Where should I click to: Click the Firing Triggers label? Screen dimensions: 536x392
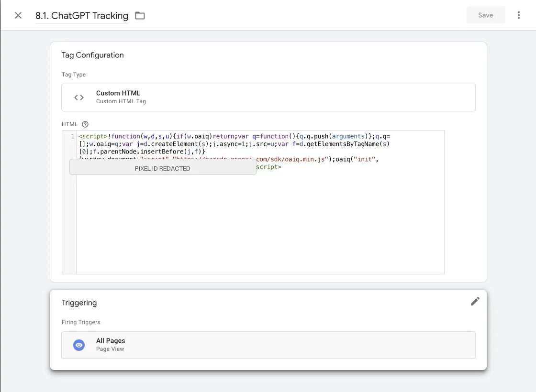(x=81, y=322)
